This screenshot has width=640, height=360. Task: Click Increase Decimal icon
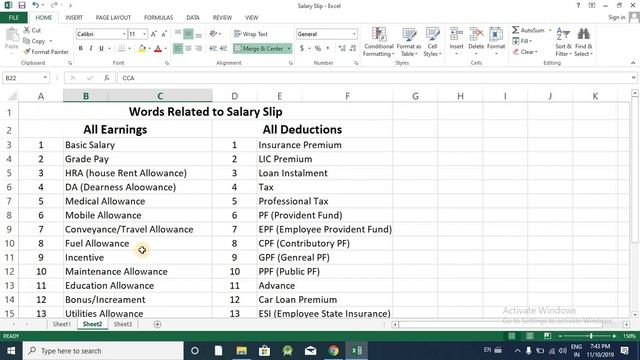coord(342,49)
